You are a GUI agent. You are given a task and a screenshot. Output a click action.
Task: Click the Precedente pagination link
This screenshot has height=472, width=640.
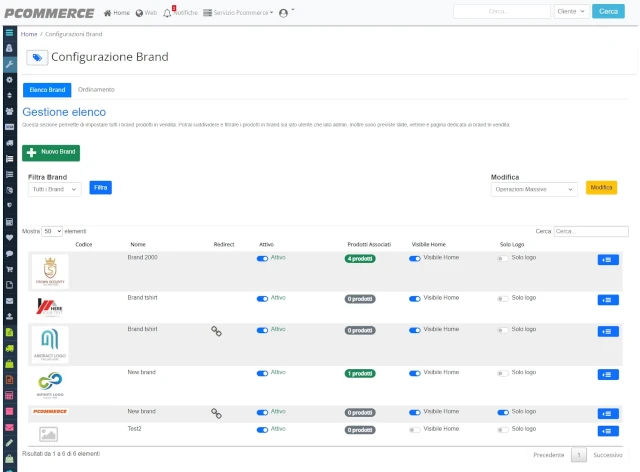tap(549, 455)
